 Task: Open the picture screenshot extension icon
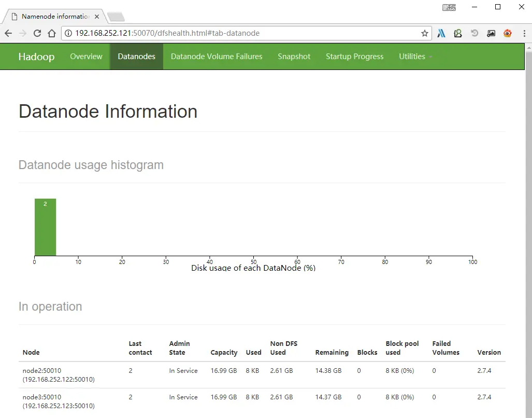(x=491, y=33)
